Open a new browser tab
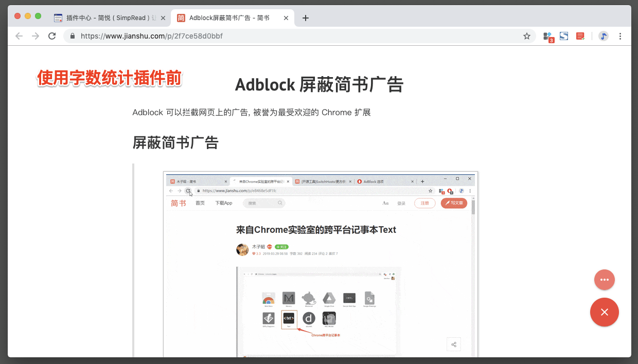Viewport: 638px width, 364px height. click(306, 18)
